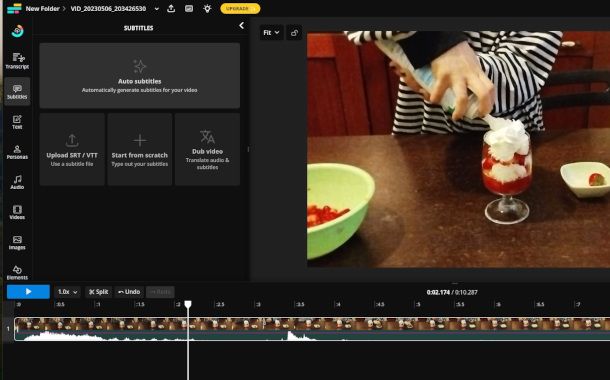
Task: Open the Fit zoom dropdown
Action: [x=271, y=33]
